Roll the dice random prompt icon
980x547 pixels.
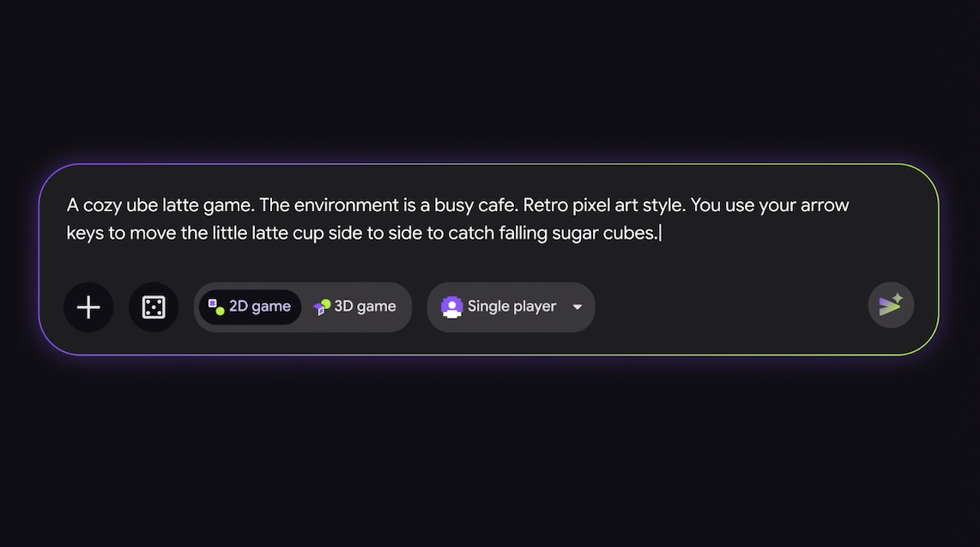[x=154, y=307]
